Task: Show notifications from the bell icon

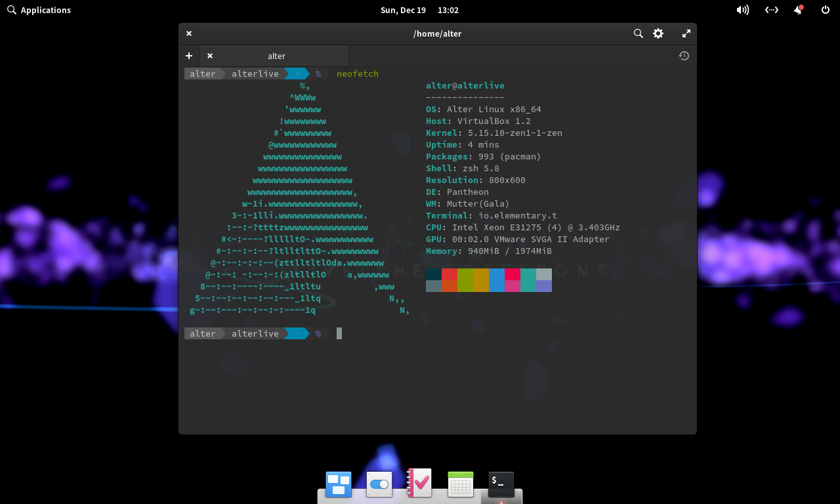Action: coord(799,10)
